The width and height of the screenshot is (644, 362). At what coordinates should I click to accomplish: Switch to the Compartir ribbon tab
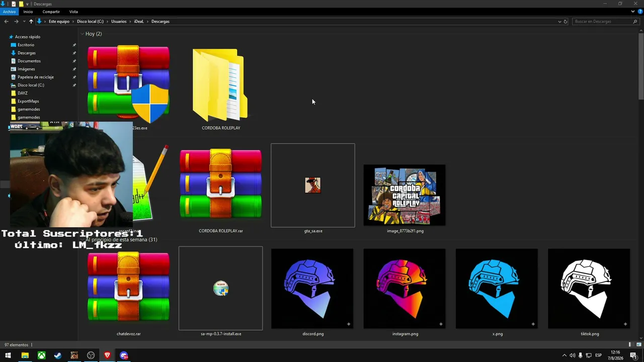point(51,12)
